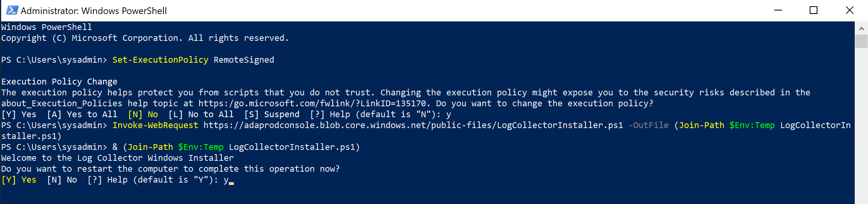
Task: Click the Administrator: Windows PowerShell title text
Action: point(94,11)
